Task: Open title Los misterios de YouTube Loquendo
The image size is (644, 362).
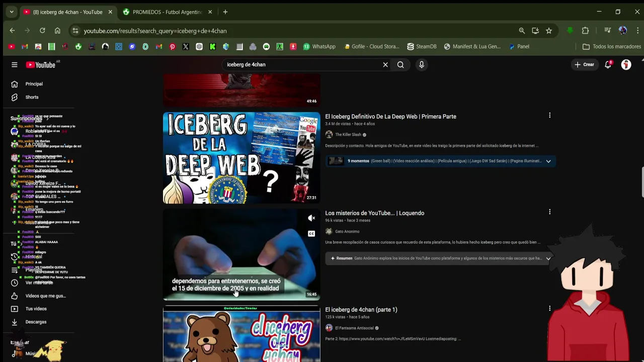Action: point(374,213)
